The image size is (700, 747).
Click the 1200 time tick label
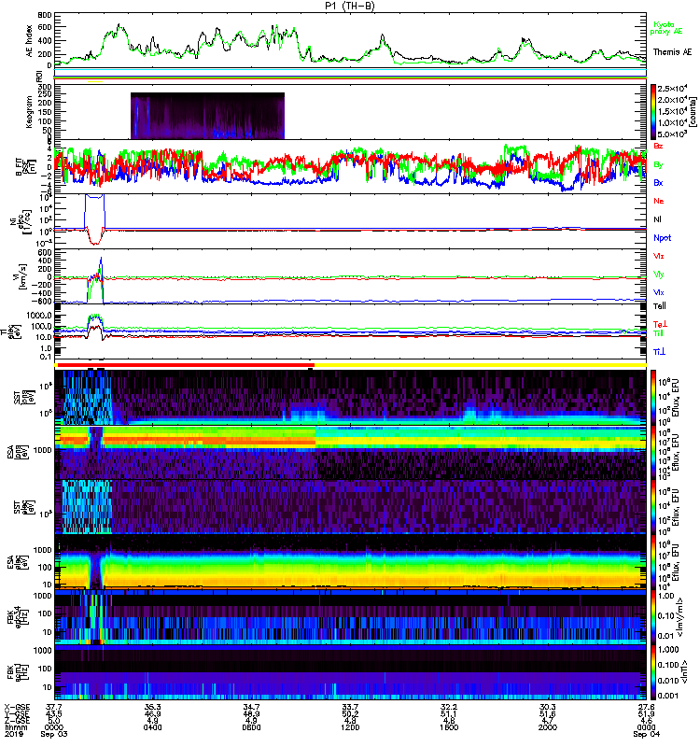[x=350, y=727]
